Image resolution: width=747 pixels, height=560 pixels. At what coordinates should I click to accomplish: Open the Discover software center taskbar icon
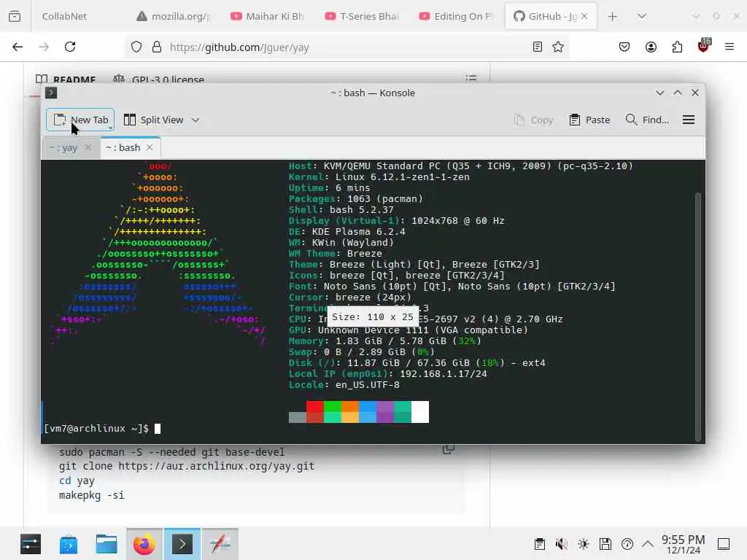click(x=68, y=544)
